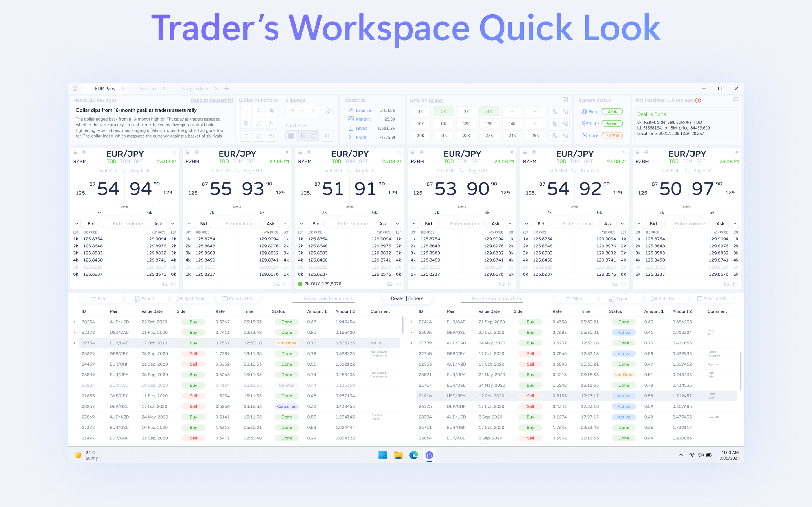Switch to the Orders tab in the deals panel
812x507 pixels.
click(416, 298)
